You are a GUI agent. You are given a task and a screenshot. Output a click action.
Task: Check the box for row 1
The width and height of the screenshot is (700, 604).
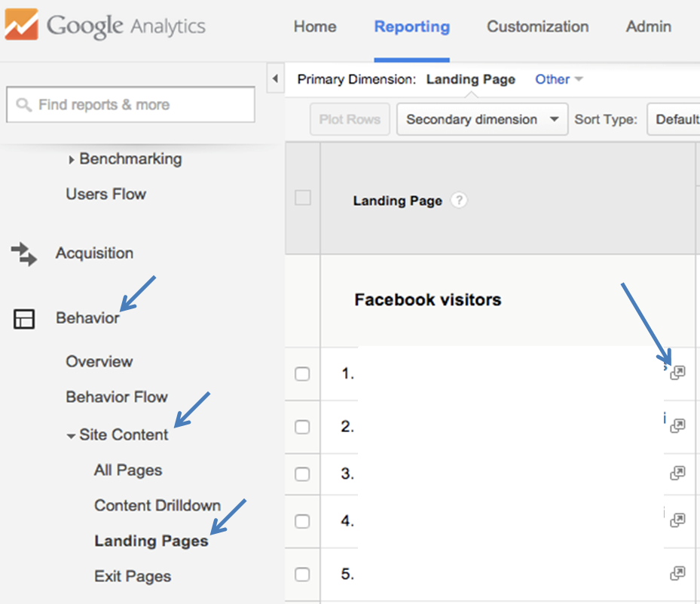[x=302, y=373]
